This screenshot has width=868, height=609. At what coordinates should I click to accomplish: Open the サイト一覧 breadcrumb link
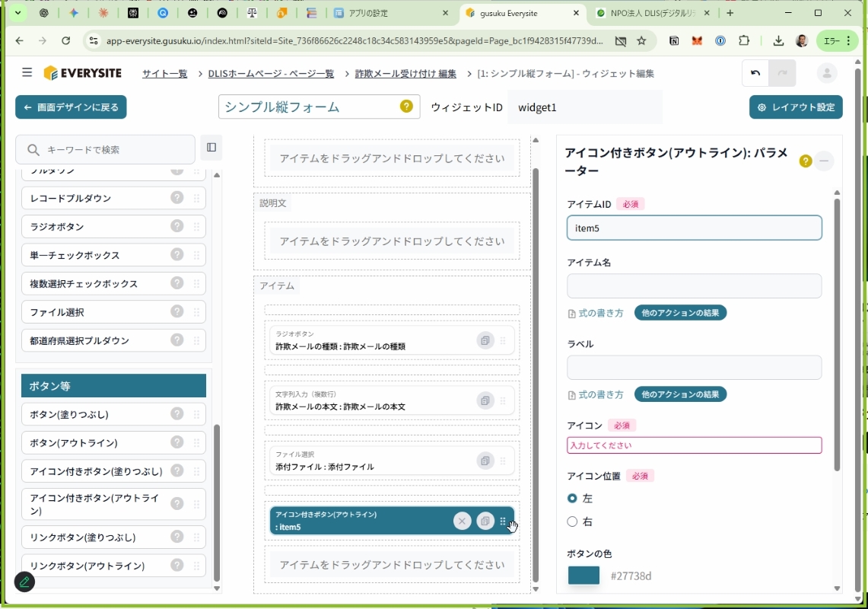point(164,74)
